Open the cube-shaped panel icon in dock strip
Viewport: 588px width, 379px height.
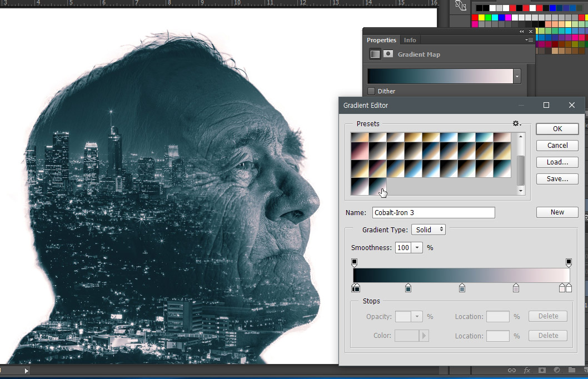click(x=461, y=6)
